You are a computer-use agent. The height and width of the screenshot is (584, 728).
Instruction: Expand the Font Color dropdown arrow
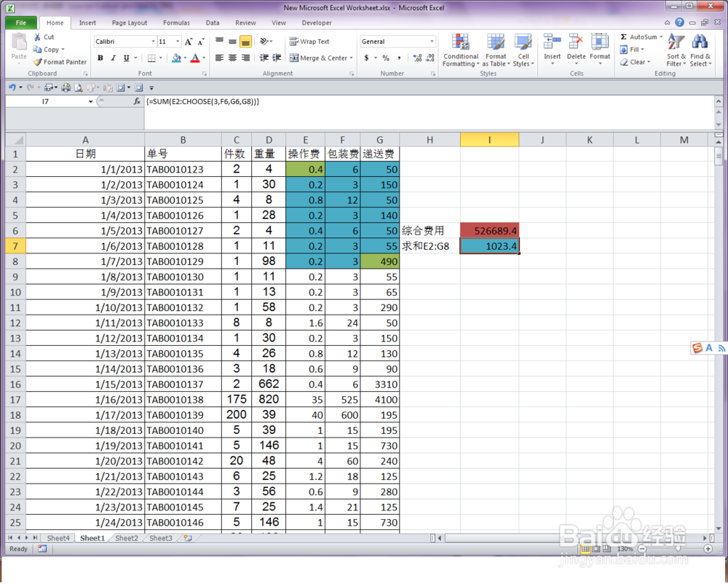(x=204, y=58)
